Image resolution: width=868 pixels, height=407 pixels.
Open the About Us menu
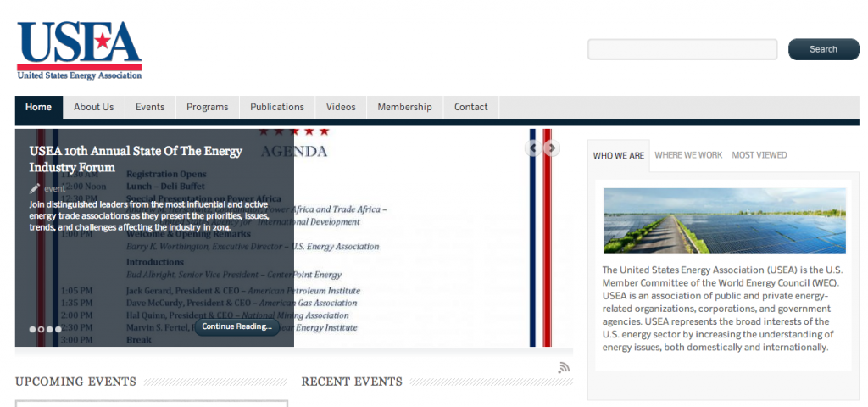[x=93, y=107]
